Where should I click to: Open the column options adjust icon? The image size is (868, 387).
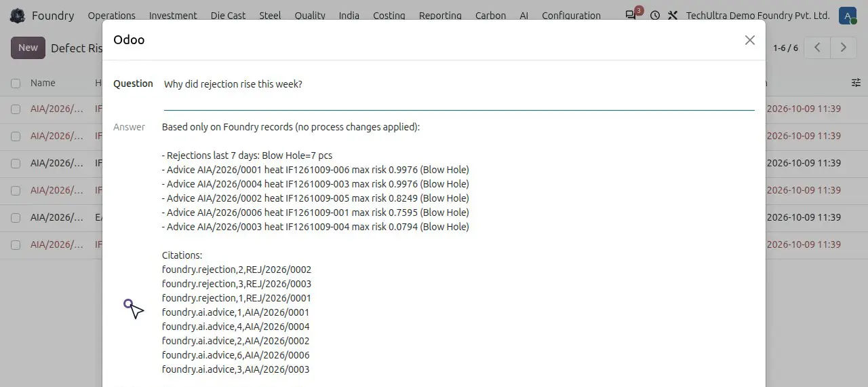[x=856, y=83]
